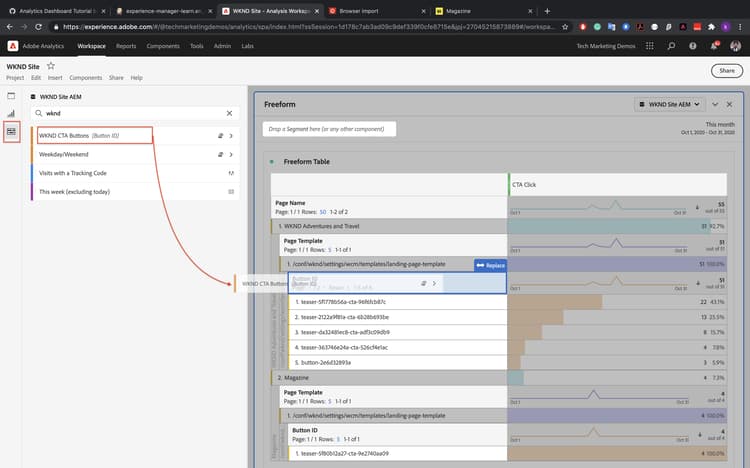Click the Drop a Segment here field

tap(329, 129)
